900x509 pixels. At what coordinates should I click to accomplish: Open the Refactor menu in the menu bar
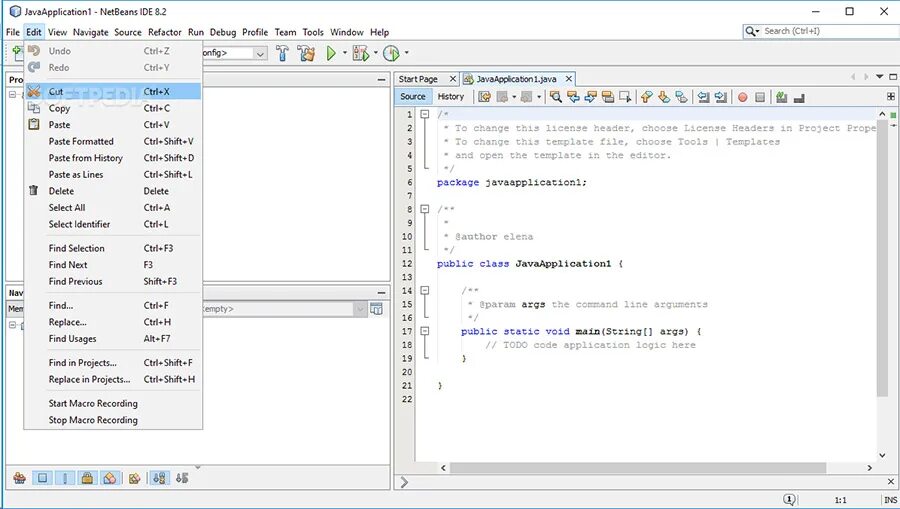(165, 32)
